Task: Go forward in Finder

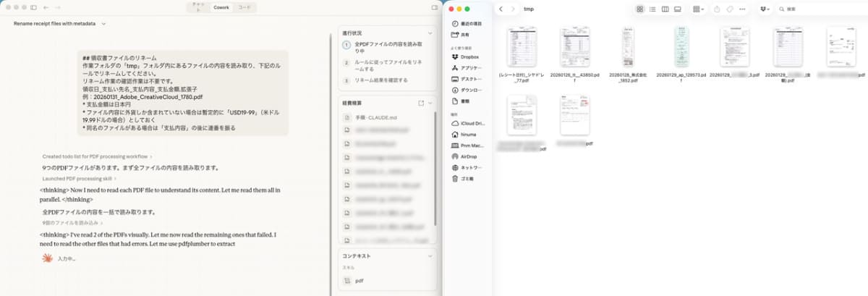Action: click(513, 9)
